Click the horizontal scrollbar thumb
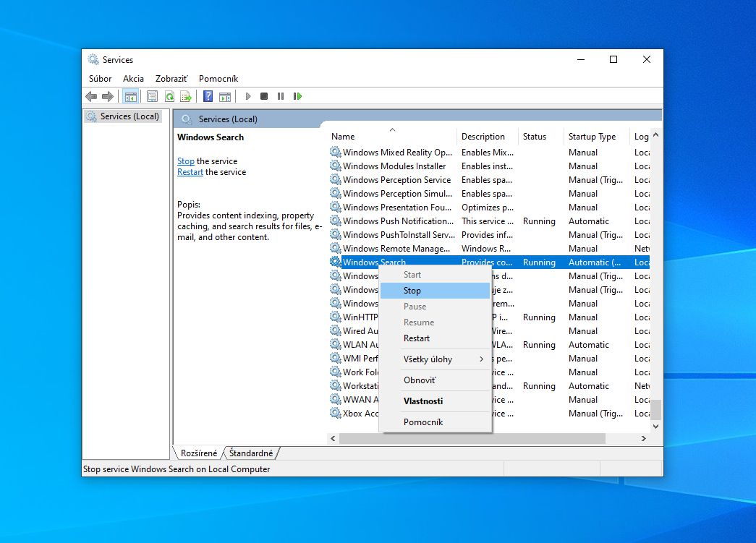Image resolution: width=756 pixels, height=543 pixels. click(472, 438)
